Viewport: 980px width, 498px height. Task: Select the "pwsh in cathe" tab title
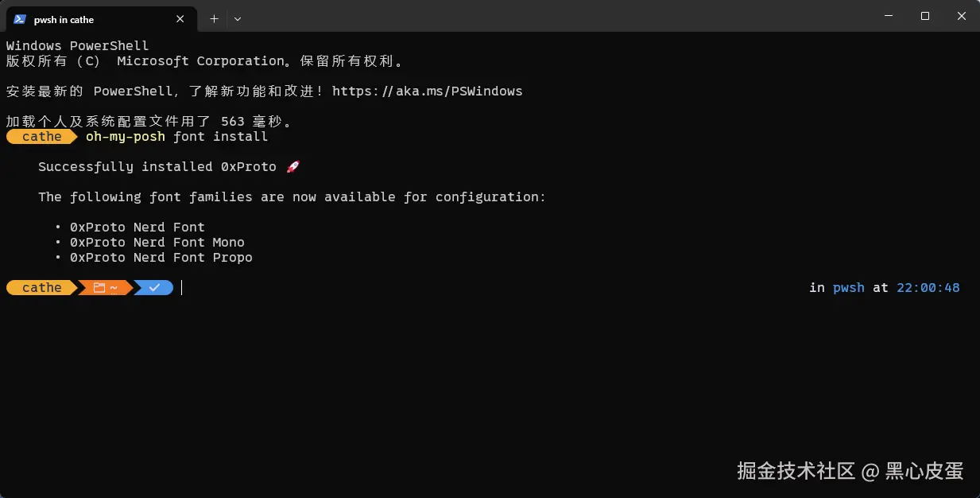[64, 19]
